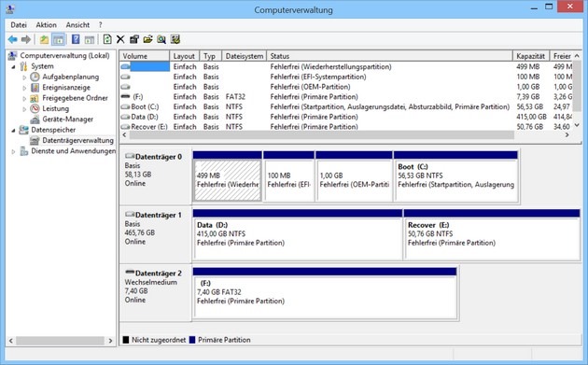The width and height of the screenshot is (588, 365).
Task: Select Computerverwaltung (Lokal) root node
Action: [64, 55]
